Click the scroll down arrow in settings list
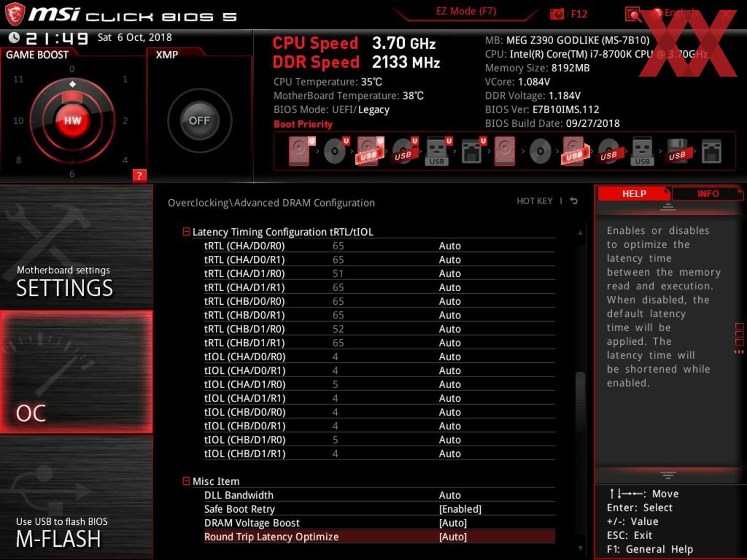The image size is (747, 560). point(580,548)
